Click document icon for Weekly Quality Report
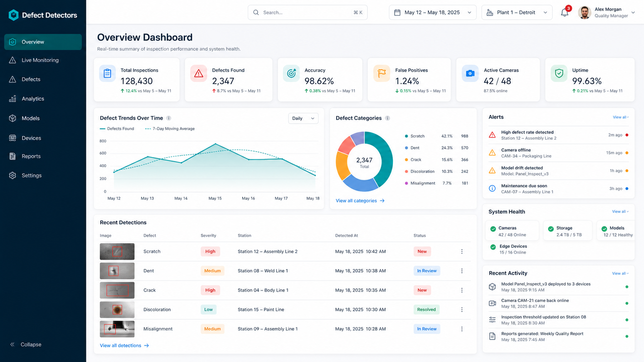This screenshot has height=362, width=644. coord(492,336)
